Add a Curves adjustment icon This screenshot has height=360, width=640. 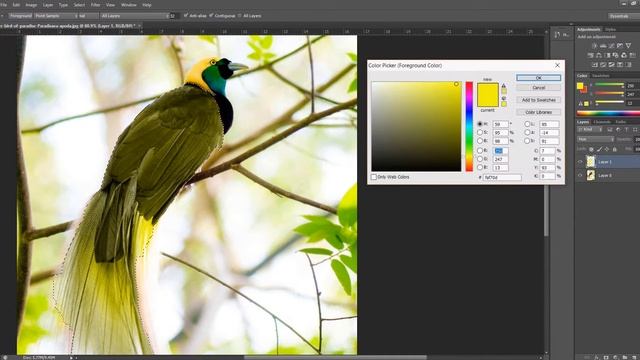tap(611, 46)
